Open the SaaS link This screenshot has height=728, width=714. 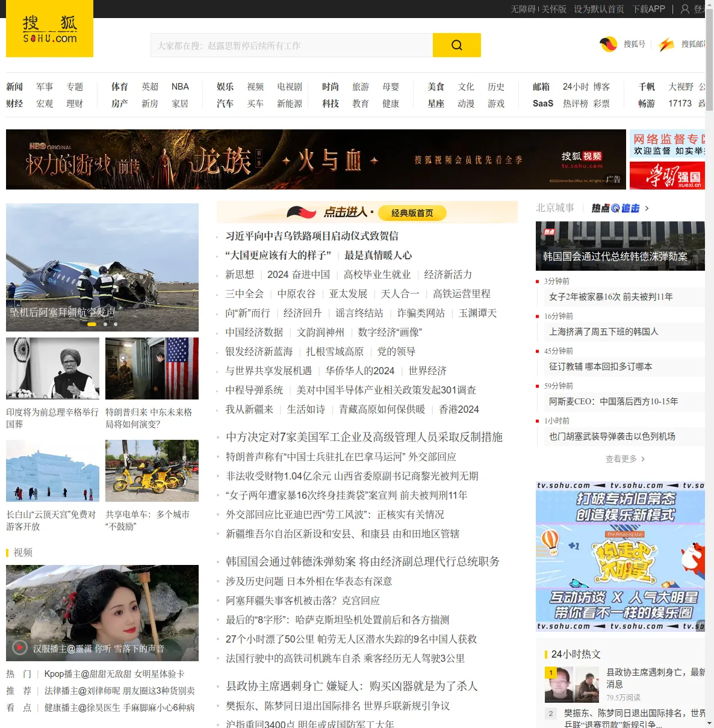[543, 103]
